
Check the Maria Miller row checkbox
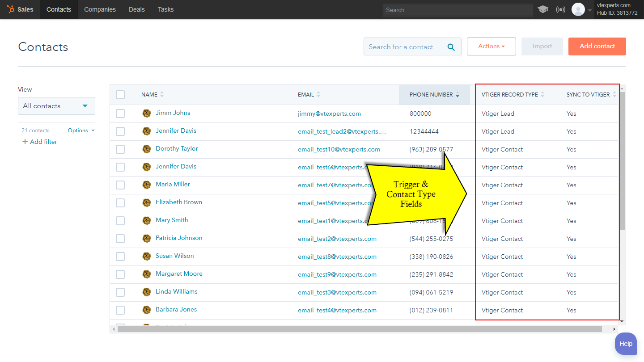(120, 185)
